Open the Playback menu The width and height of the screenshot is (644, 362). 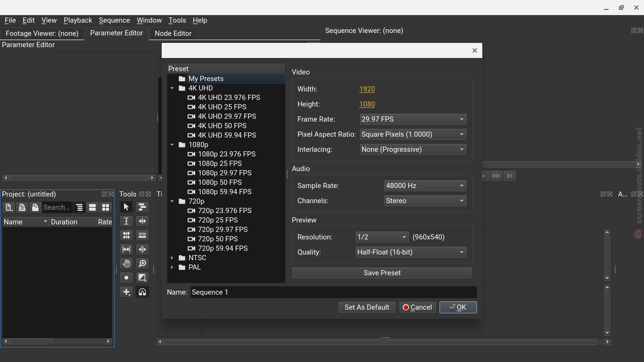click(x=78, y=20)
